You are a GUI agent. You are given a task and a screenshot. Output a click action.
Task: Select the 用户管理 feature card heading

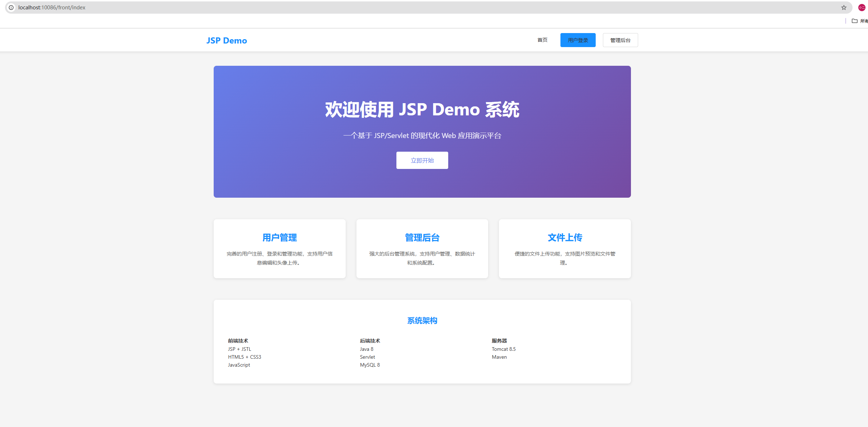pos(280,238)
